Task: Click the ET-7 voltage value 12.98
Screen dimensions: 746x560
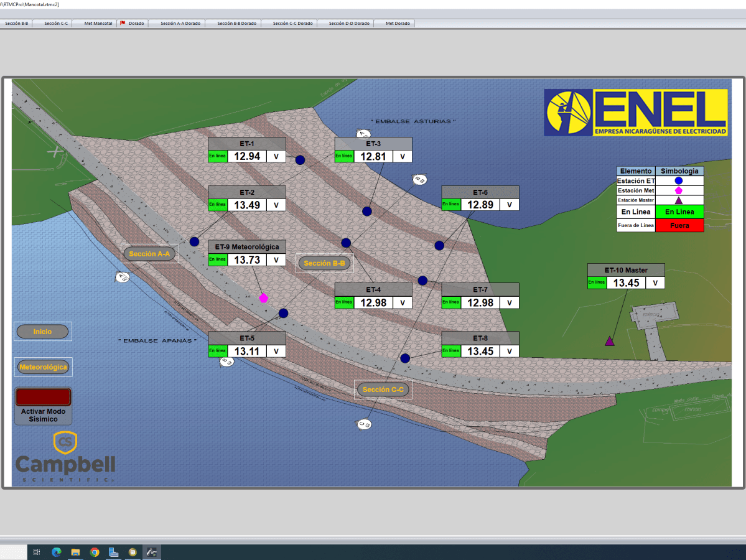Action: (x=480, y=302)
